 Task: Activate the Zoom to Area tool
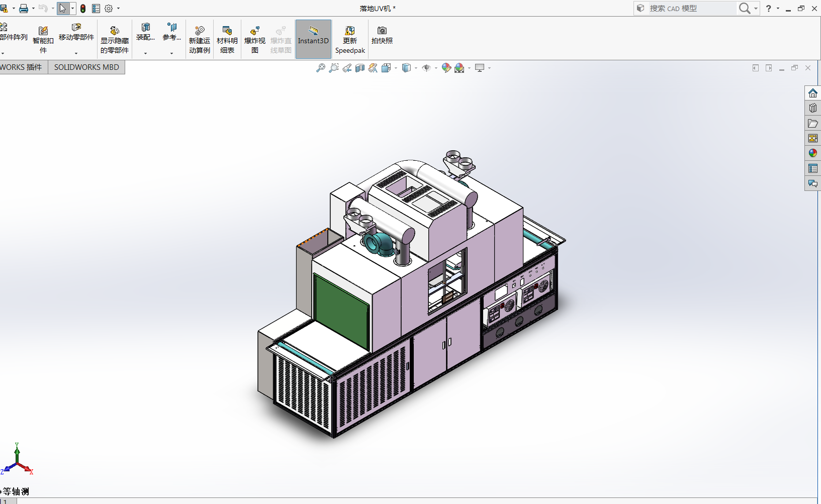[x=333, y=68]
